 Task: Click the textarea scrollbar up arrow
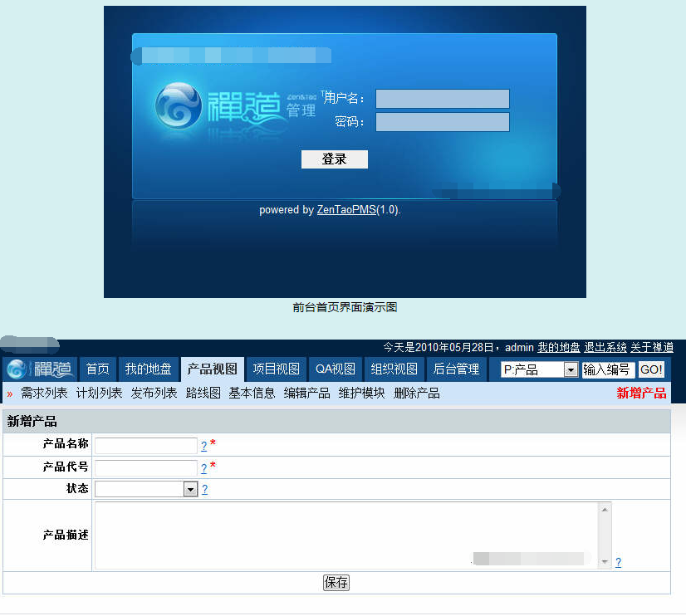(x=605, y=510)
